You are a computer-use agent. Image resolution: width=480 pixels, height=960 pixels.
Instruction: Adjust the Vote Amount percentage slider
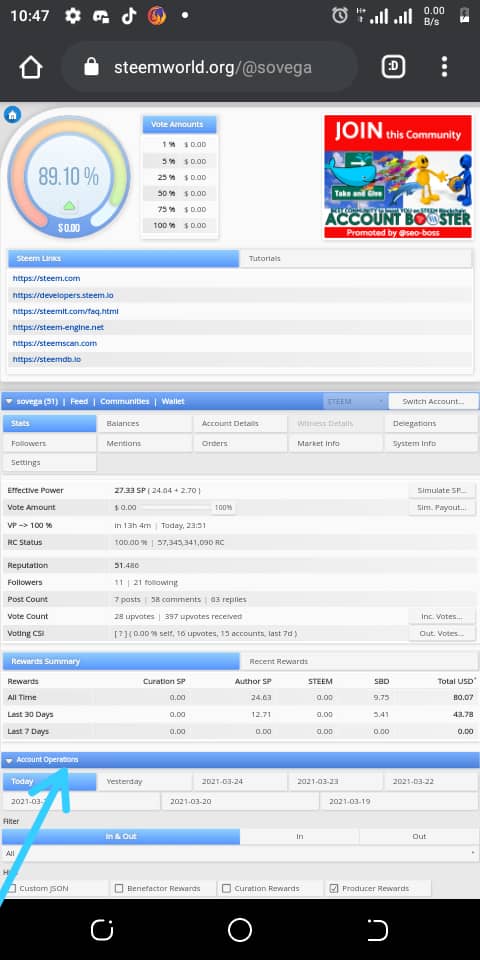tap(177, 508)
